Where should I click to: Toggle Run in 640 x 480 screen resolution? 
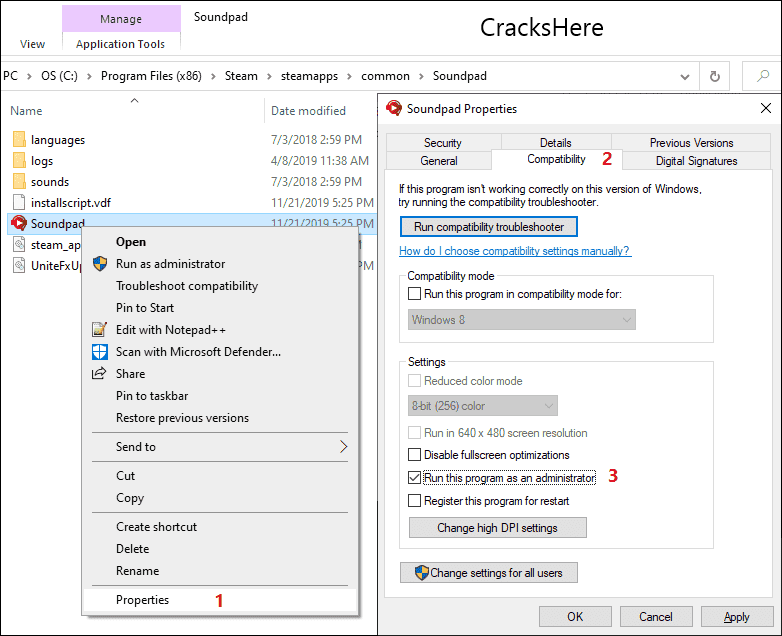(x=414, y=432)
